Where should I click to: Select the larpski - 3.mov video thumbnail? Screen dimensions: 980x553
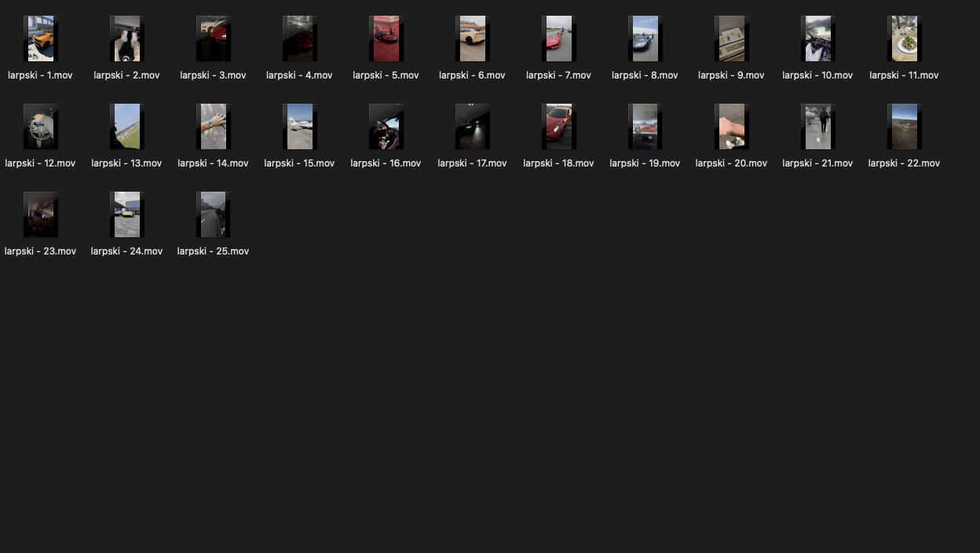click(213, 38)
